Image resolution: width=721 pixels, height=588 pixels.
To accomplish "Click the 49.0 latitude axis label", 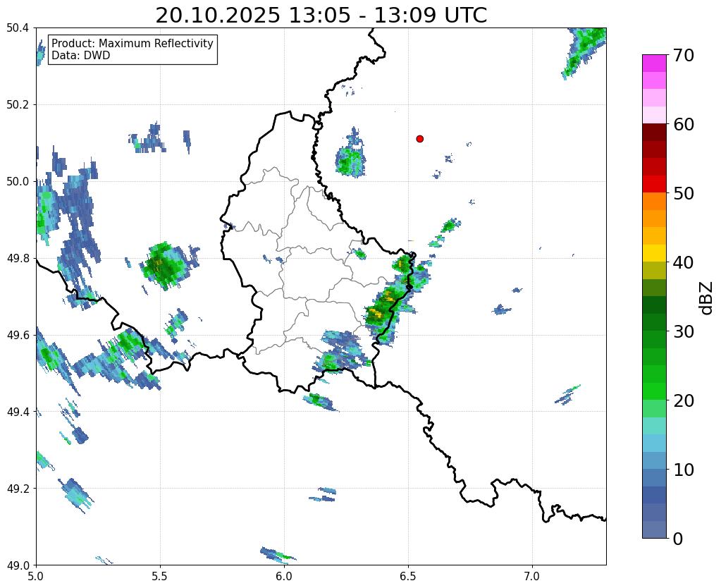I will (x=18, y=565).
